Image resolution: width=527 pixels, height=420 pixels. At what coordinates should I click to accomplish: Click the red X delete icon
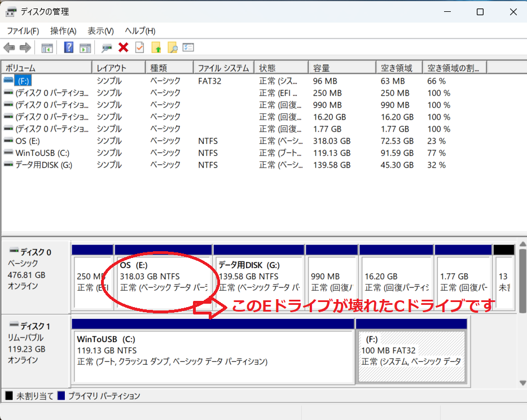point(124,48)
